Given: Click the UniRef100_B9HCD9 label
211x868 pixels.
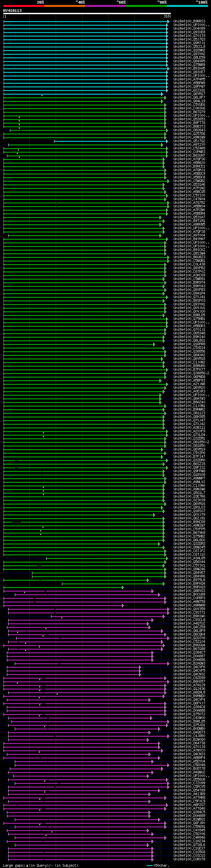Looking at the screenshot, I should [189, 522].
